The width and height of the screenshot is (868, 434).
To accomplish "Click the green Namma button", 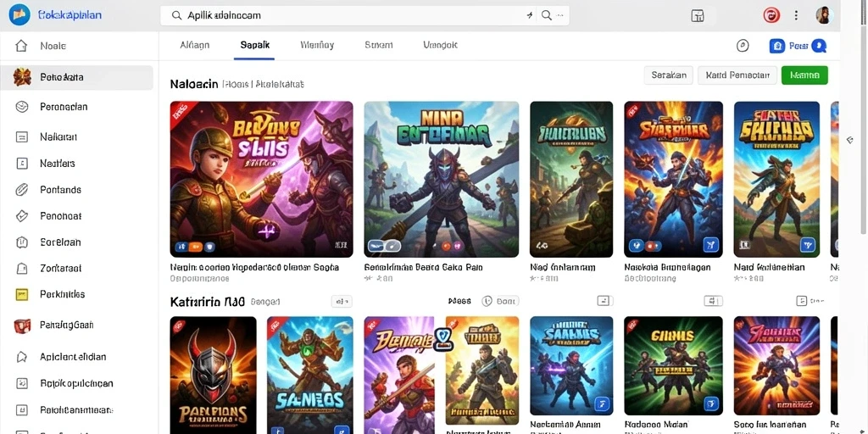I will (x=804, y=75).
